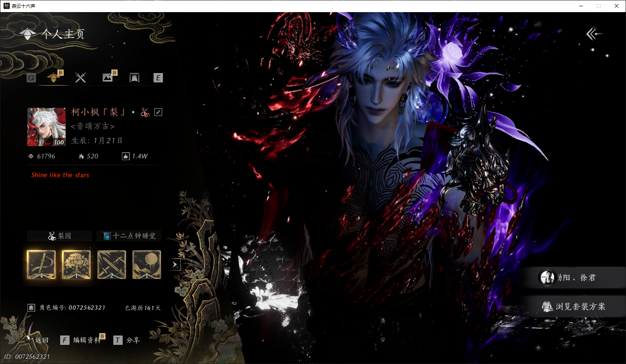Close the game window
Screen dimensions: 626x364
[617, 6]
